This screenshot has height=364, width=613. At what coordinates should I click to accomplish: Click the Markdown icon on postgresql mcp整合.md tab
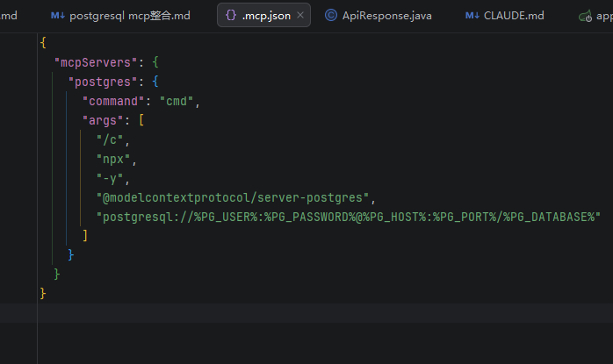point(57,16)
